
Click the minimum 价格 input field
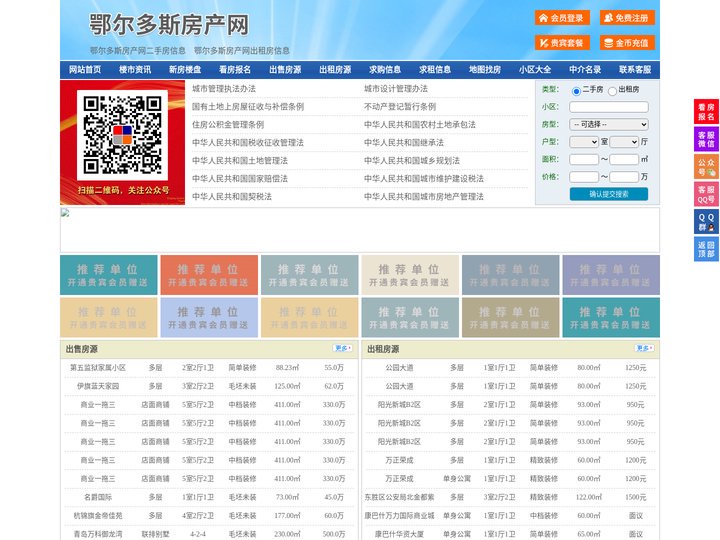point(584,177)
